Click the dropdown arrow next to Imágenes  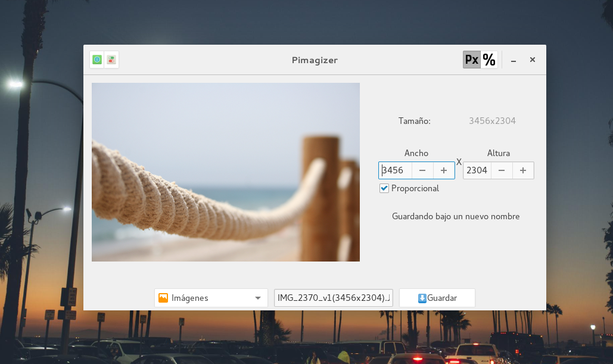click(258, 298)
